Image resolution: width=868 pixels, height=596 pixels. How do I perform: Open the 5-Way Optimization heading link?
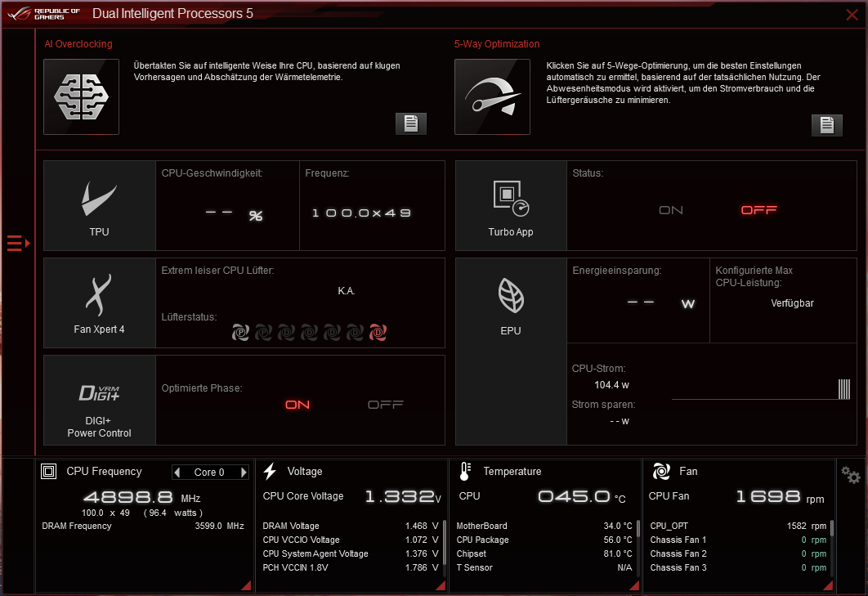(x=497, y=44)
